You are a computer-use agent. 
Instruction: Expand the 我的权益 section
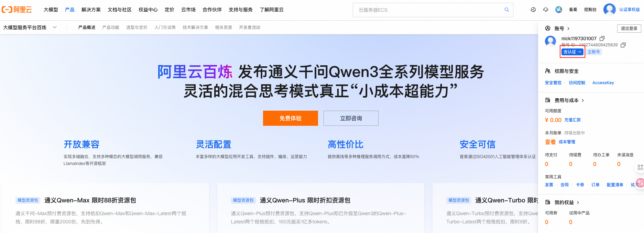(x=578, y=202)
